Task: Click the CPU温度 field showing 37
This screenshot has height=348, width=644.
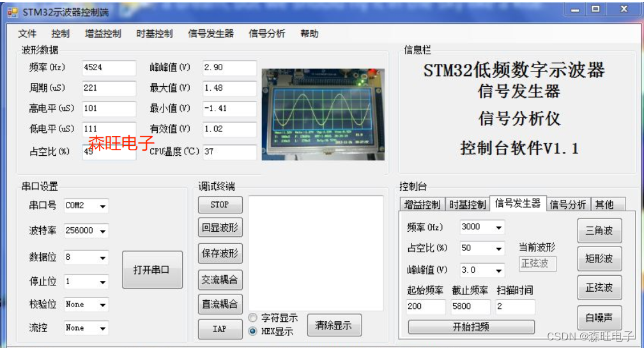Action: [229, 152]
